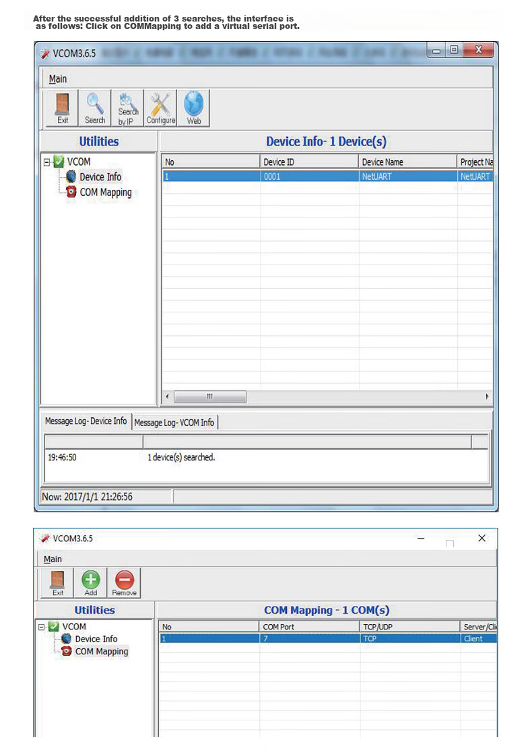Select the NetUART device row
The width and height of the screenshot is (532, 756).
click(327, 176)
